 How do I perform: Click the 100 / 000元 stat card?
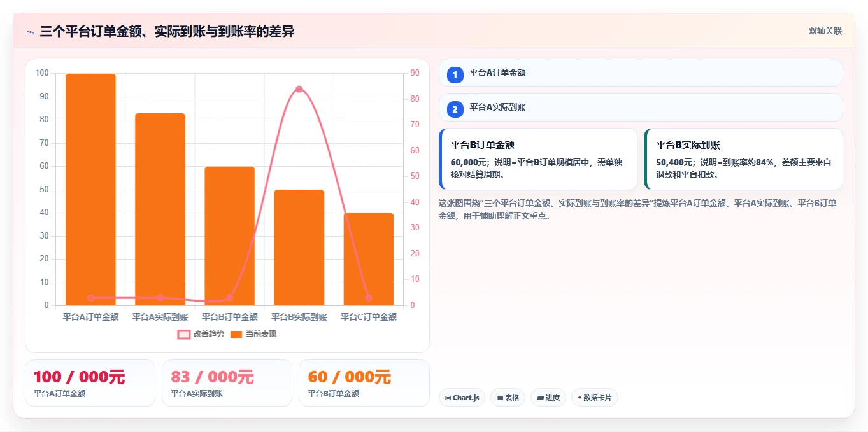click(x=90, y=383)
